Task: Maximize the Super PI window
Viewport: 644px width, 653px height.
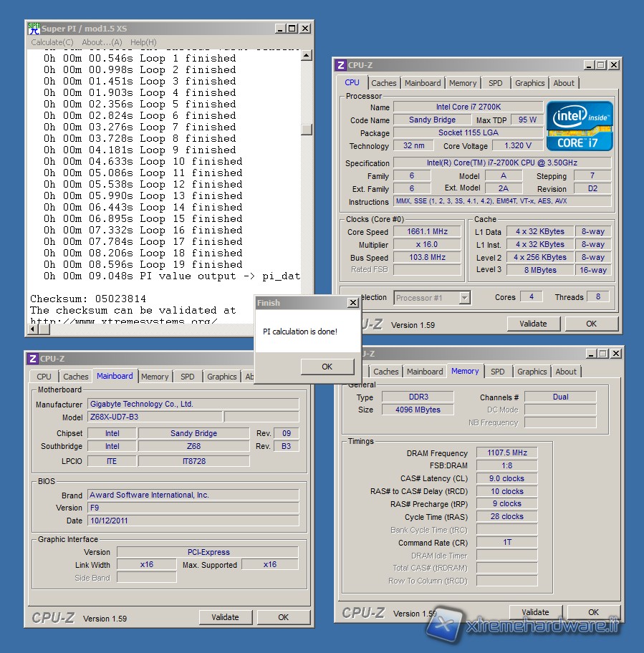Action: point(292,29)
